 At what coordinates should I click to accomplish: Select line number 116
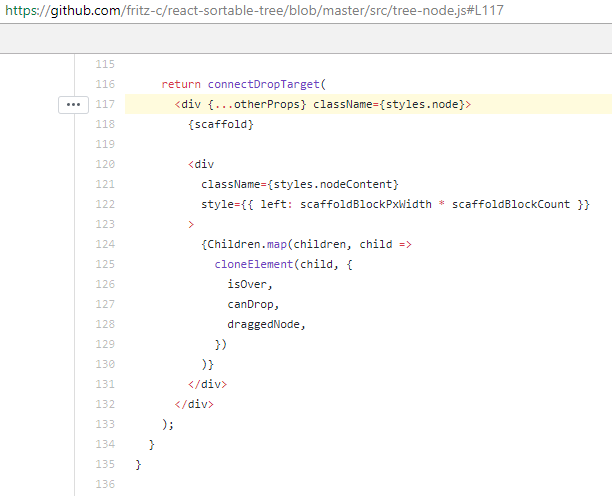[104, 84]
